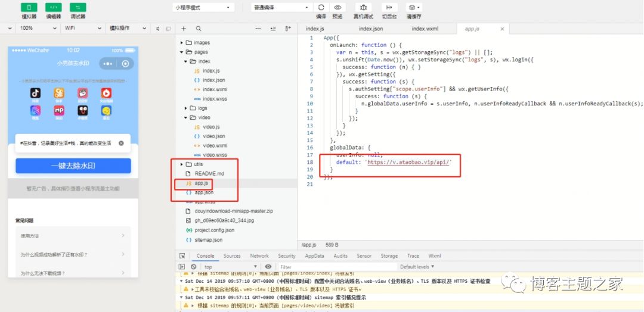Open the AppData debugger tab
Screen dimensions: 644x312
click(x=315, y=256)
